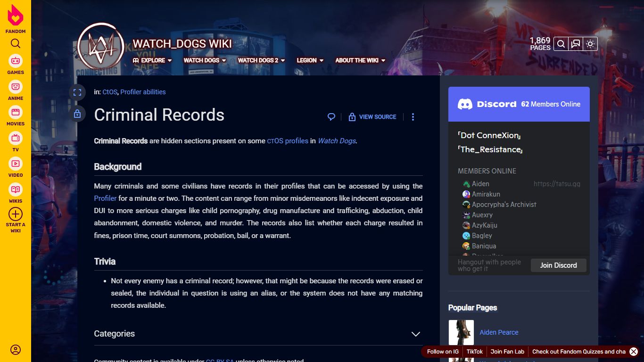Click Aiden Pearce thumbnail image
Viewport: 644px width, 362px height.
click(461, 332)
